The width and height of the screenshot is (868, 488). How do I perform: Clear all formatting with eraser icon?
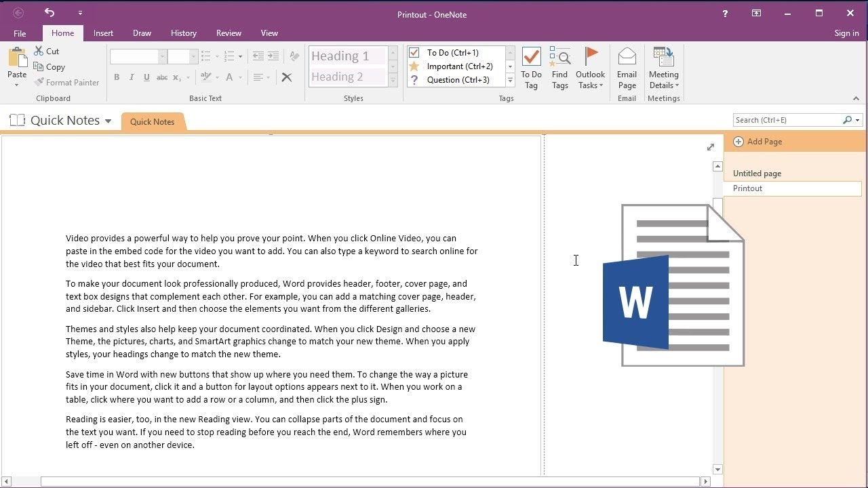point(294,56)
